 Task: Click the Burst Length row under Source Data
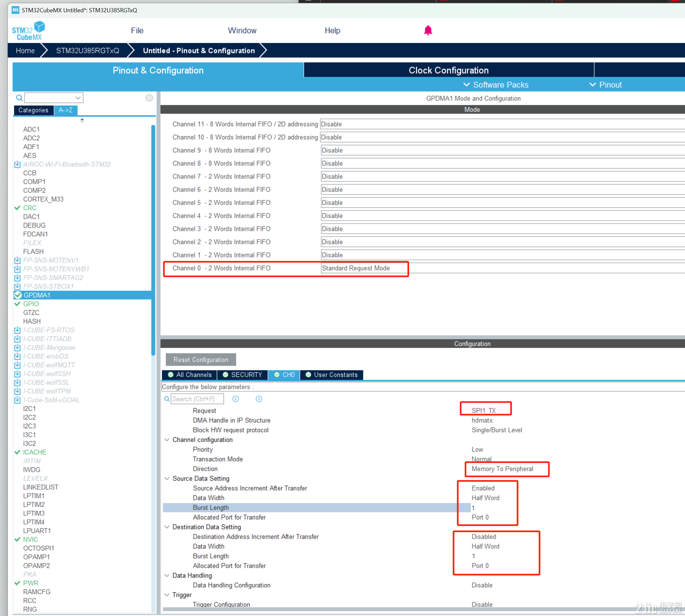click(x=316, y=507)
